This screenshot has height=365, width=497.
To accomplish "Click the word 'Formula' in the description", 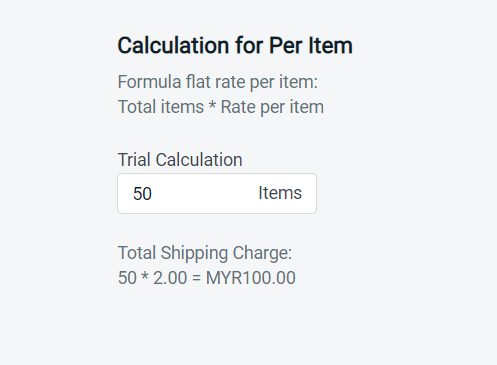I will pyautogui.click(x=149, y=82).
